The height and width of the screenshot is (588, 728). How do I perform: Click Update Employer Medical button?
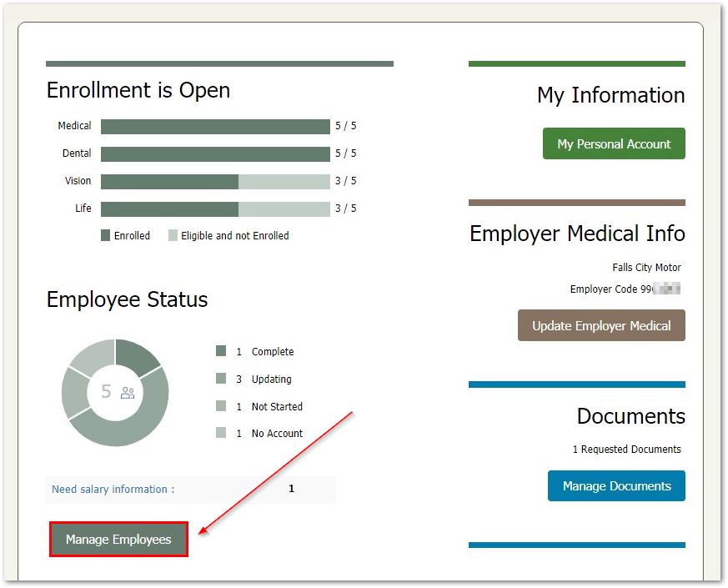(601, 325)
